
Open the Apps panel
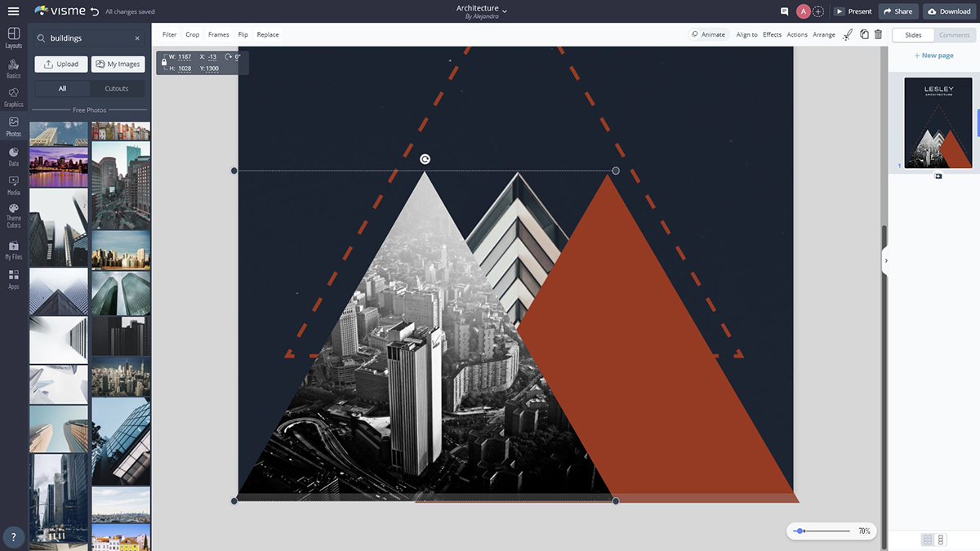(13, 280)
